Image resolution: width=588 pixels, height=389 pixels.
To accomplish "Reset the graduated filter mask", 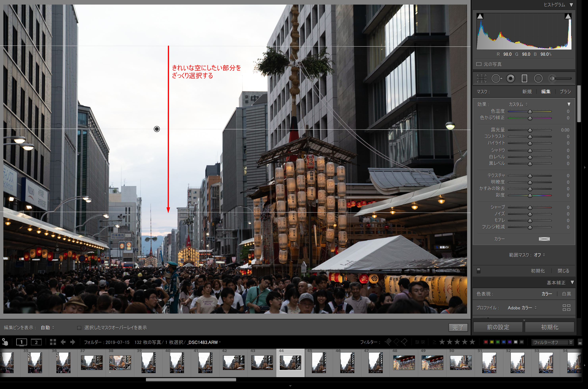I will (538, 271).
